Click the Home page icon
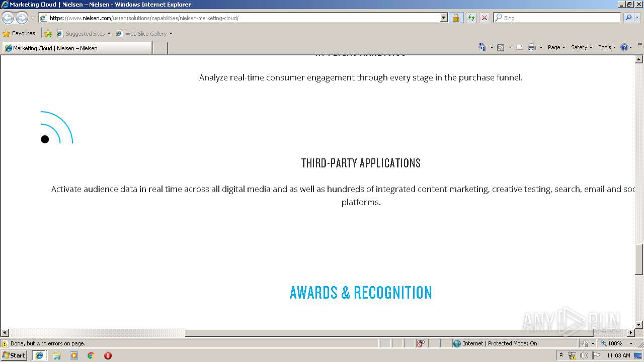 pyautogui.click(x=482, y=47)
